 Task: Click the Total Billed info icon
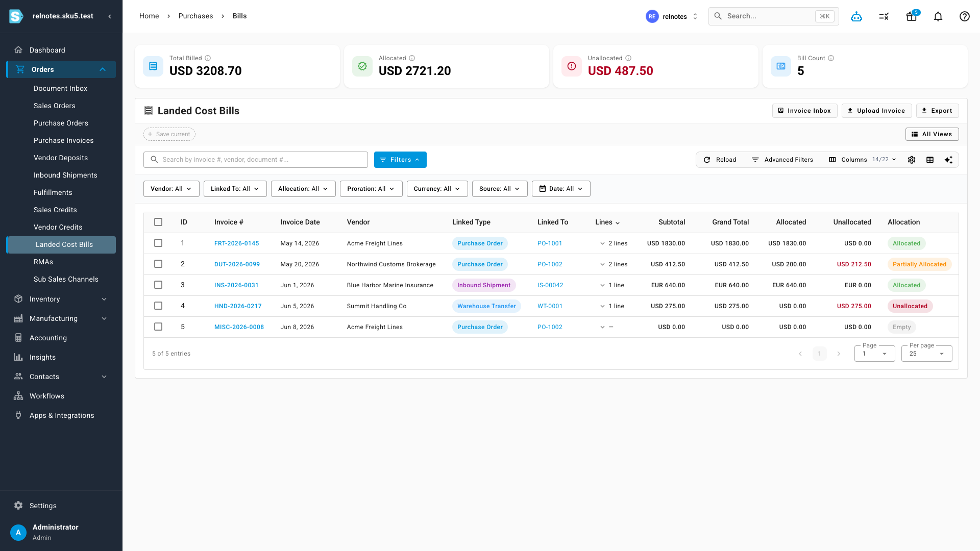click(208, 58)
